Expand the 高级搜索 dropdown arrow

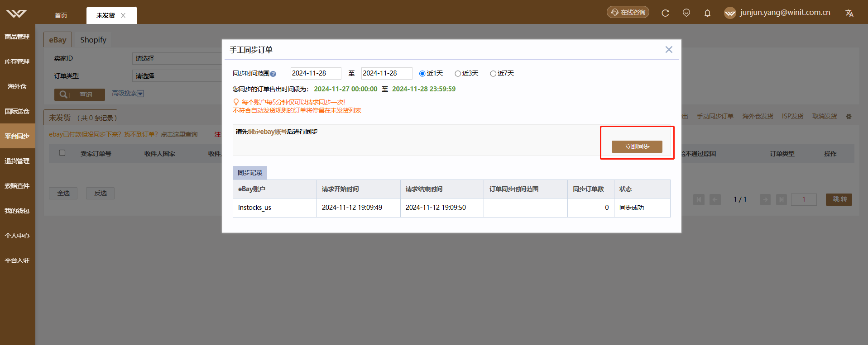(140, 94)
